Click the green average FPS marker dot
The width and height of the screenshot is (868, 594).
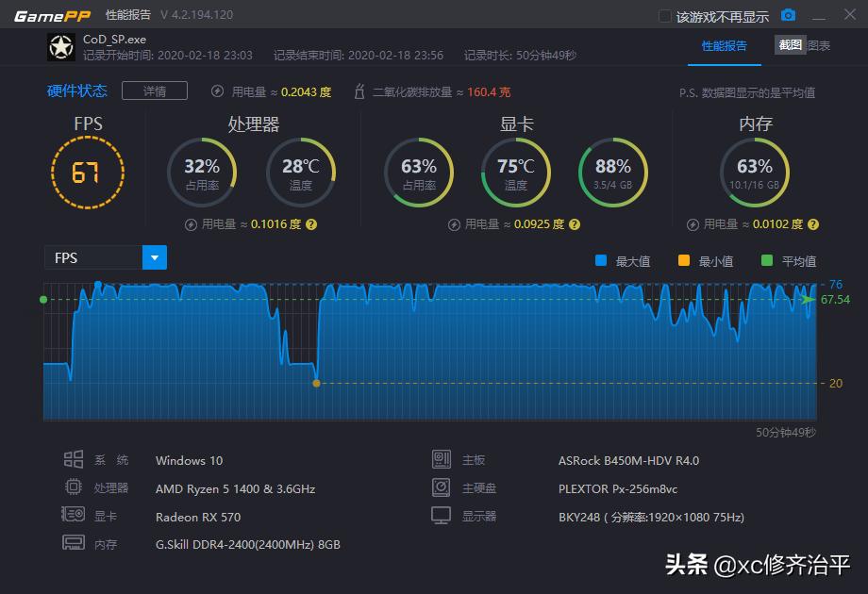pyautogui.click(x=43, y=300)
